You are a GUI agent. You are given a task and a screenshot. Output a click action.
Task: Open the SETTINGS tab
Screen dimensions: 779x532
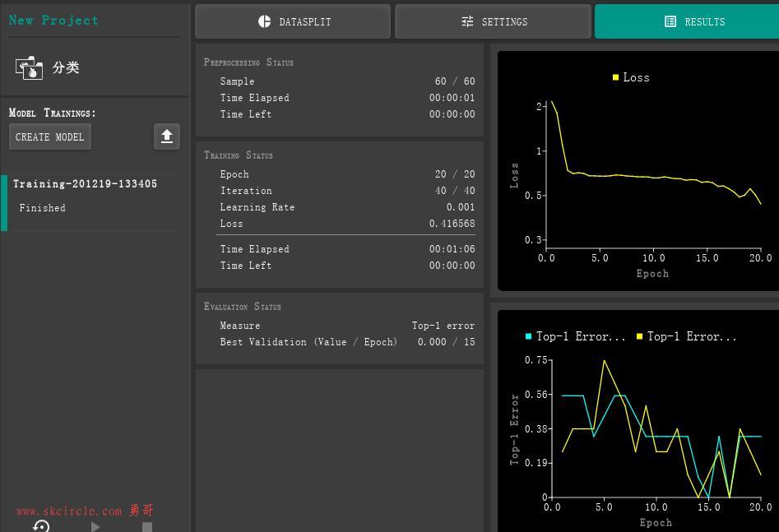(x=493, y=21)
